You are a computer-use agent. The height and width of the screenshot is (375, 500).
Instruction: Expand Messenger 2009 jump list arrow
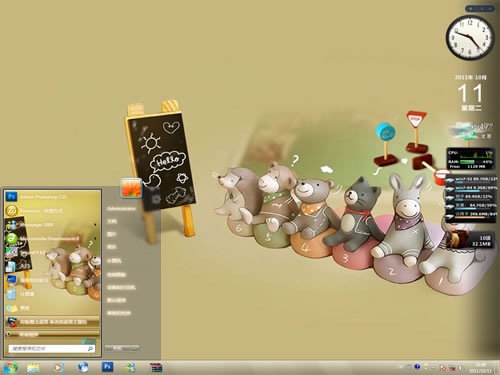[x=96, y=225]
